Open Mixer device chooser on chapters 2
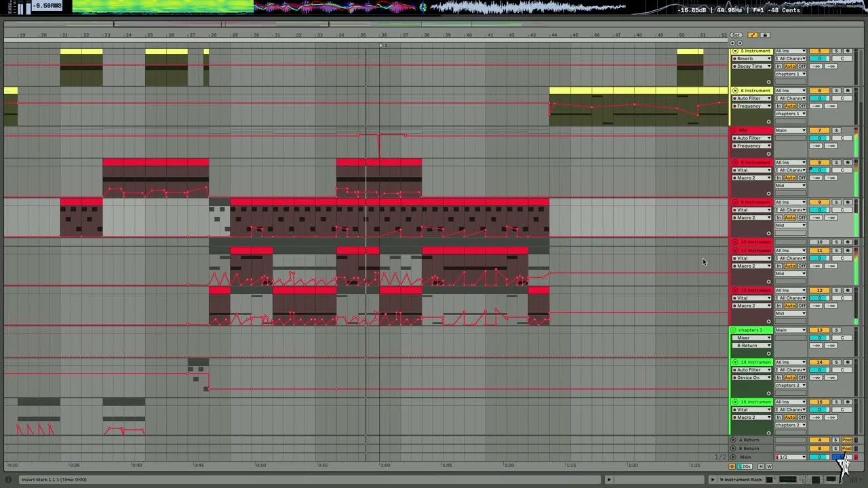 pyautogui.click(x=751, y=338)
